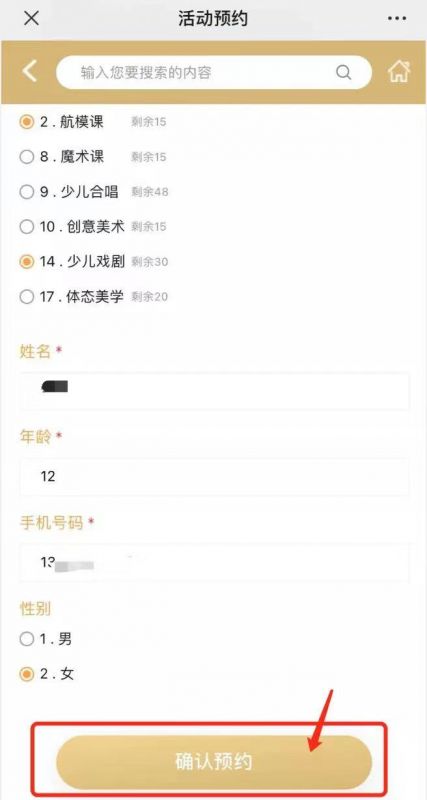
Task: Click the 手机号码 phone number field
Action: tap(214, 563)
